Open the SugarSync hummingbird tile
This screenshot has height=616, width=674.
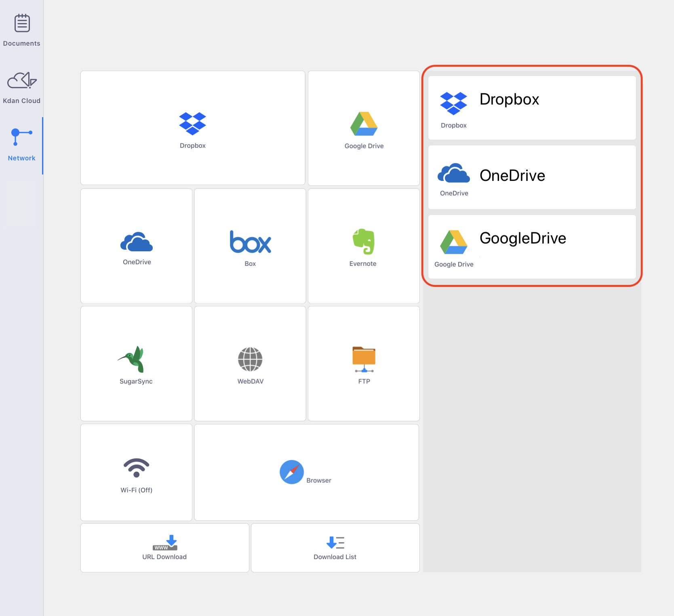(x=137, y=364)
